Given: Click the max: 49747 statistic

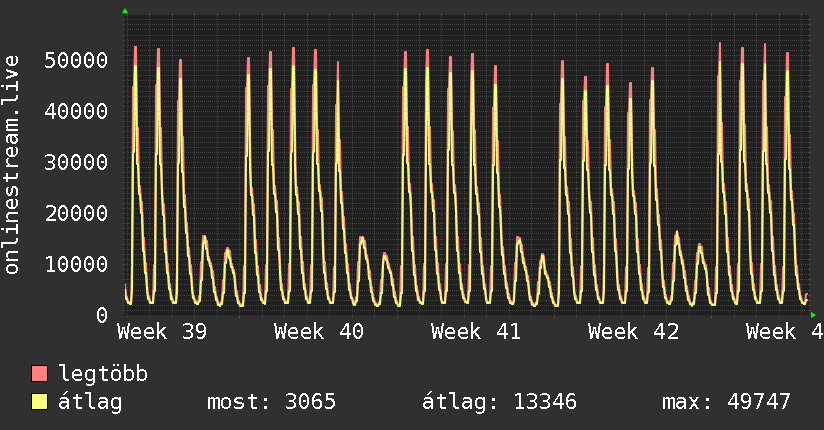Looking at the screenshot, I should (726, 402).
